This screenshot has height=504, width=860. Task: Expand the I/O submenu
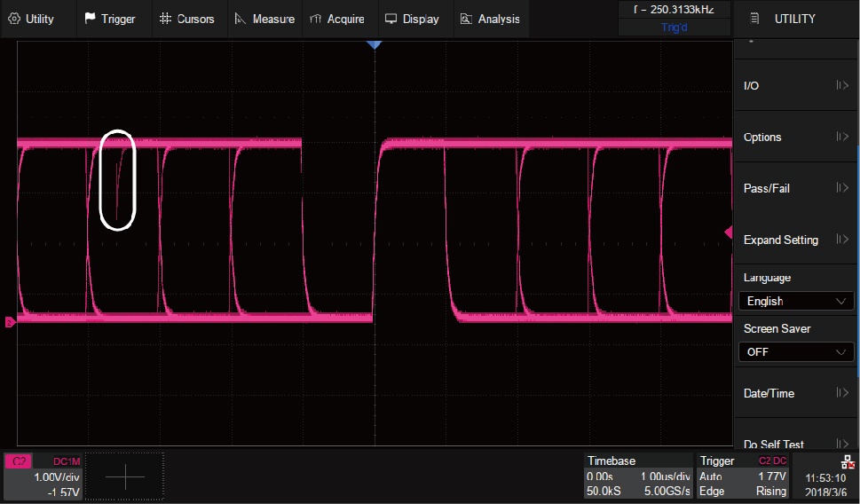[x=796, y=86]
